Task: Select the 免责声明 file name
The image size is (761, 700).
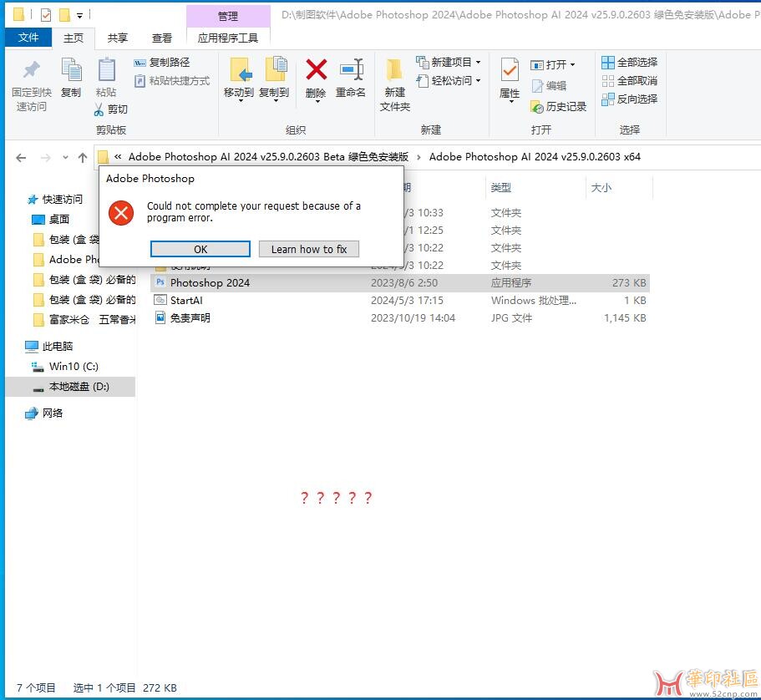Action: [190, 318]
